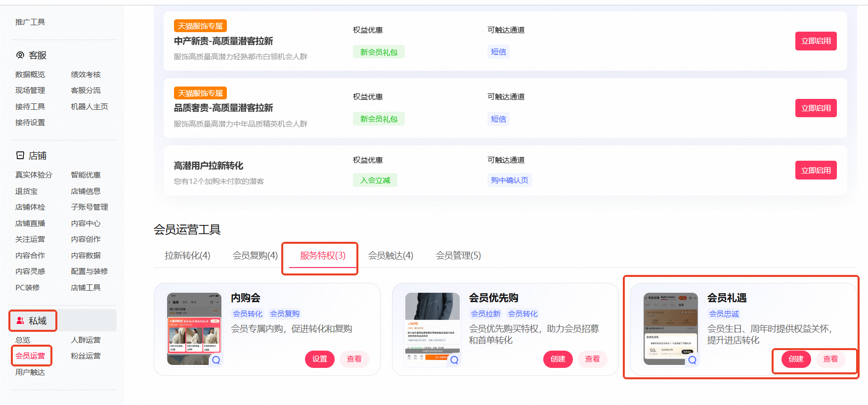
Task: Switch to the 会员复购(4) tab
Action: click(x=255, y=256)
